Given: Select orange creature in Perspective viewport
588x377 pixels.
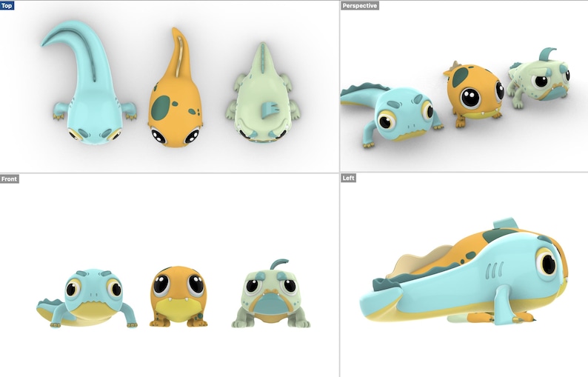Looking at the screenshot, I should 475,94.
